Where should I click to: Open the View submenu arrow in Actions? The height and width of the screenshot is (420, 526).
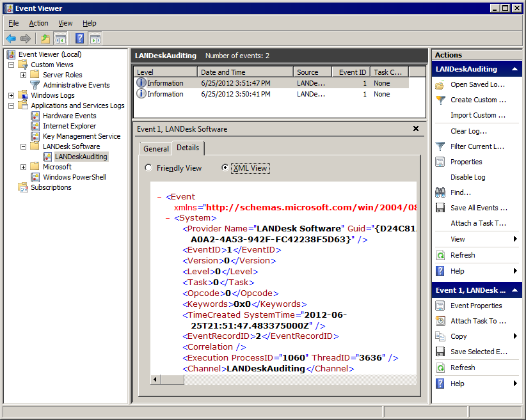pyautogui.click(x=515, y=239)
